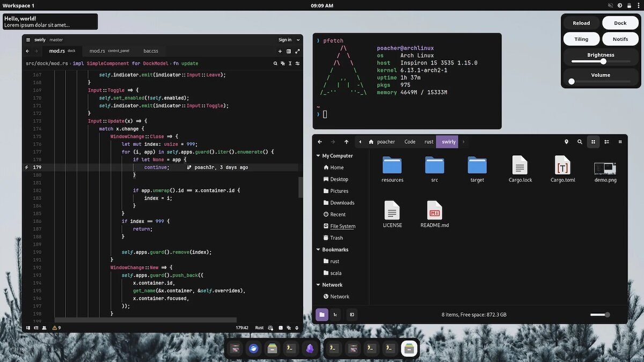Screen dimensions: 644x362
Task: Click the split pane icon in editor
Action: (289, 51)
